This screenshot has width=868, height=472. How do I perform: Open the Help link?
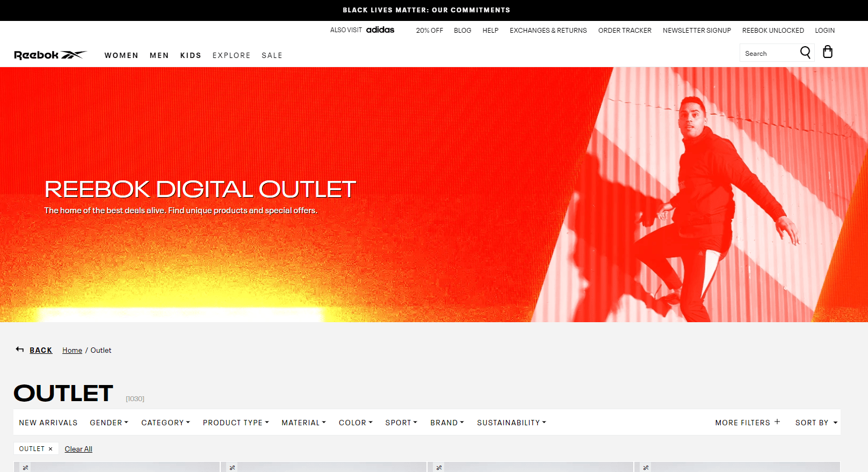tap(490, 31)
